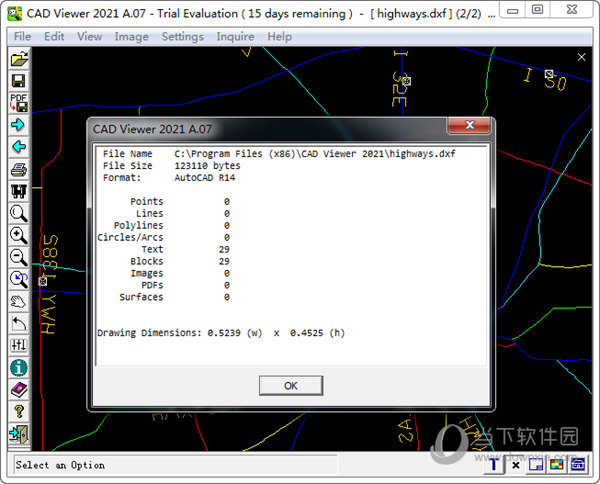This screenshot has height=484, width=600.
Task: Click the Print icon
Action: [19, 169]
